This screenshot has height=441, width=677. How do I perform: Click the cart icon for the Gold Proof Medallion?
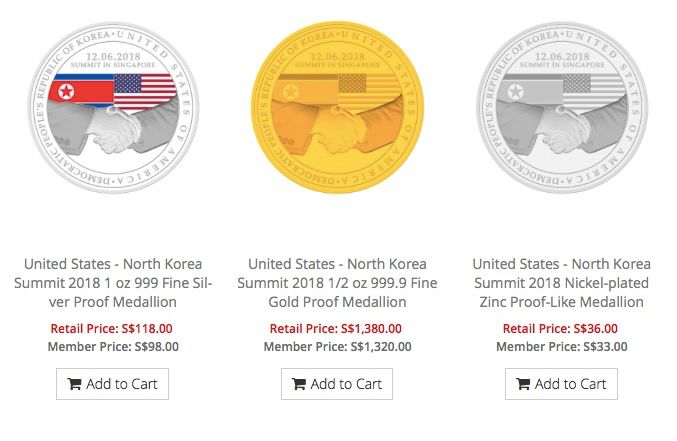pyautogui.click(x=299, y=384)
